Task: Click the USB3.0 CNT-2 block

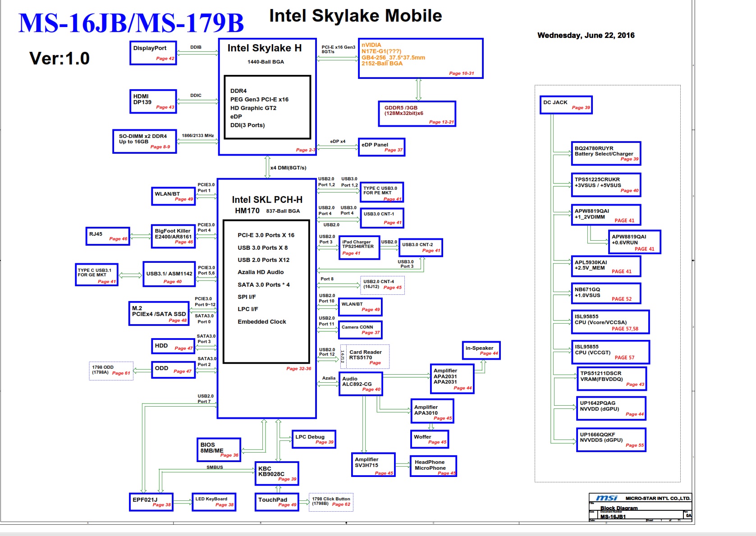Action: click(421, 247)
